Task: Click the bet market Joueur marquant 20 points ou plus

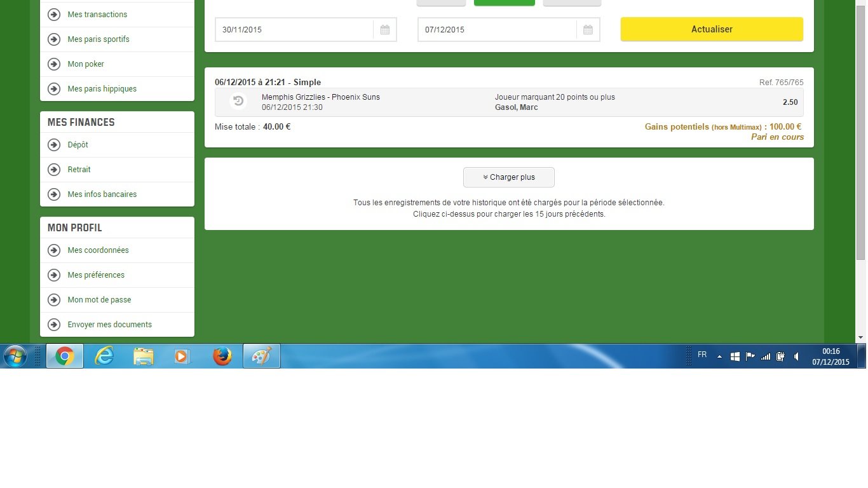Action: point(555,97)
